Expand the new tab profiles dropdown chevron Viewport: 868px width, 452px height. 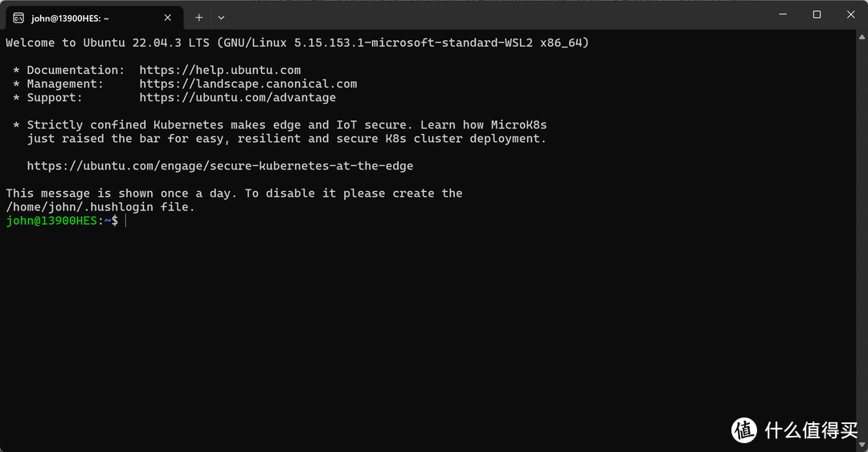(x=221, y=17)
